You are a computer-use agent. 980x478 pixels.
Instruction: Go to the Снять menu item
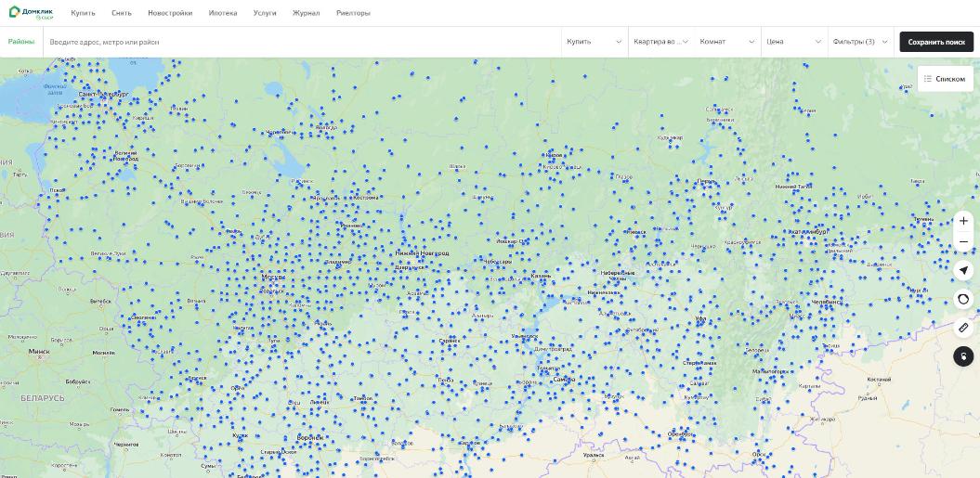(x=122, y=13)
